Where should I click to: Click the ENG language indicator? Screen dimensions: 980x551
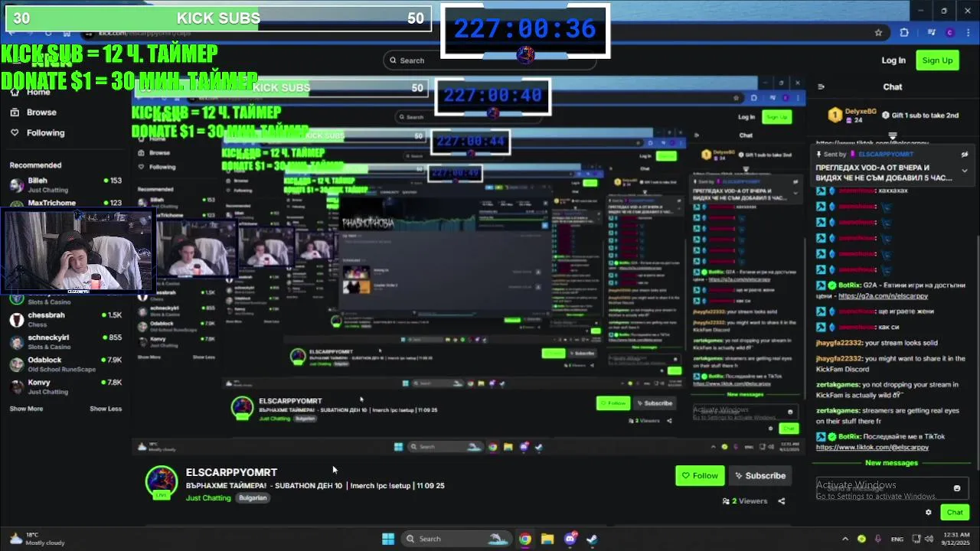[897, 540]
